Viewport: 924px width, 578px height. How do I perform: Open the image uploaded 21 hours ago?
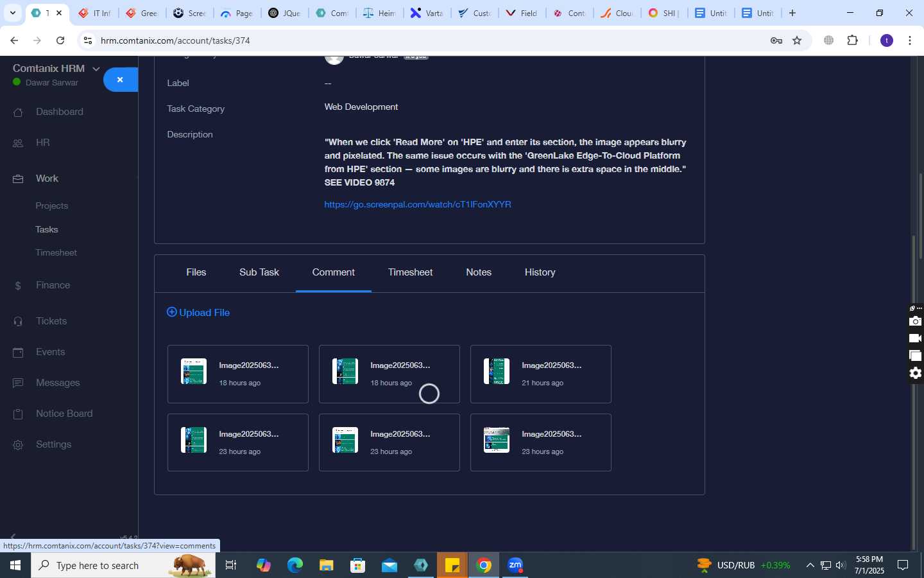click(541, 374)
